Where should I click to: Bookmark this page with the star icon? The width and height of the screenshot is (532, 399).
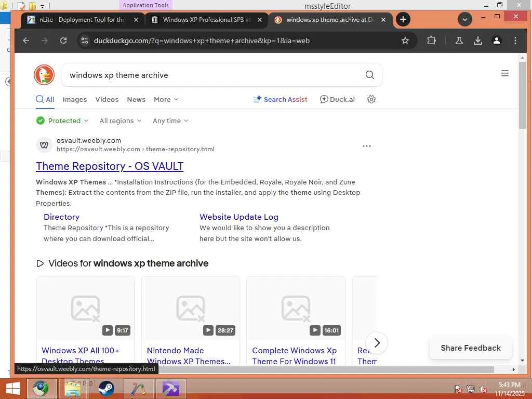click(405, 41)
